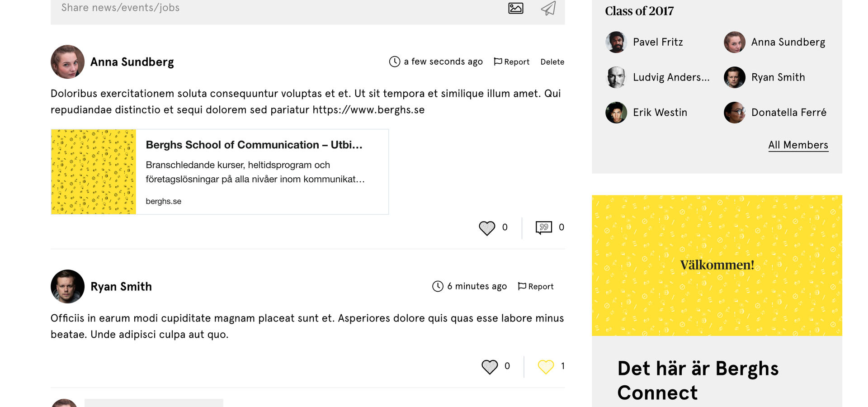868x407 pixels.
Task: Click the yellow Berghs preview thumbnail
Action: [94, 172]
